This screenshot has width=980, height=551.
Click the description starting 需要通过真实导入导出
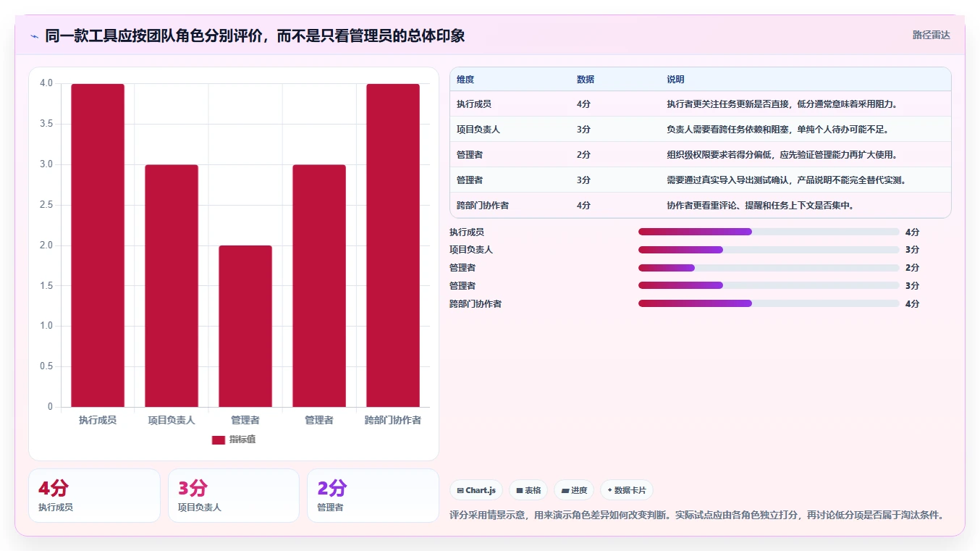pos(787,180)
